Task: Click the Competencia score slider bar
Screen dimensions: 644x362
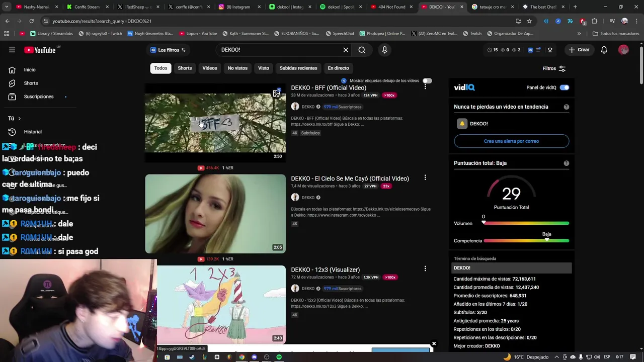Action: 526,241
